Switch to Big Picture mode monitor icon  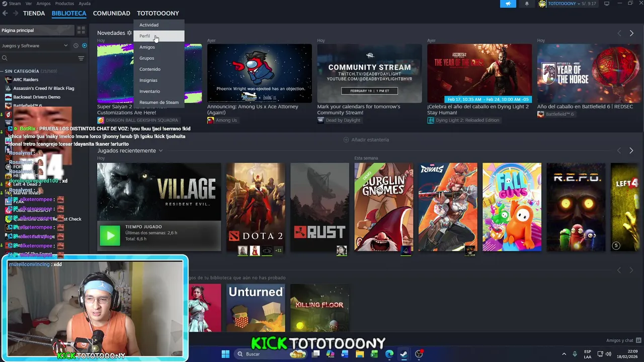point(606,4)
